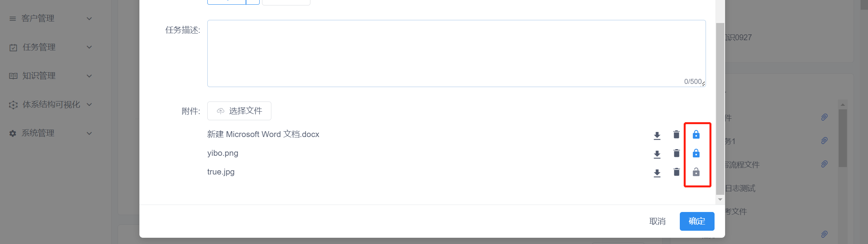
Task: Toggle lock on the Word document attachment
Action: 696,135
